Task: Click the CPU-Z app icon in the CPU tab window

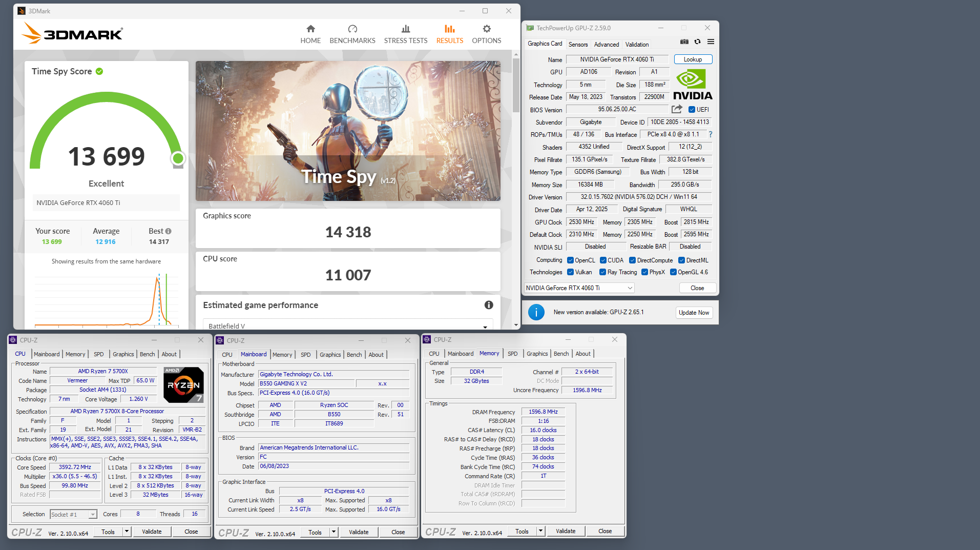Action: click(x=13, y=340)
